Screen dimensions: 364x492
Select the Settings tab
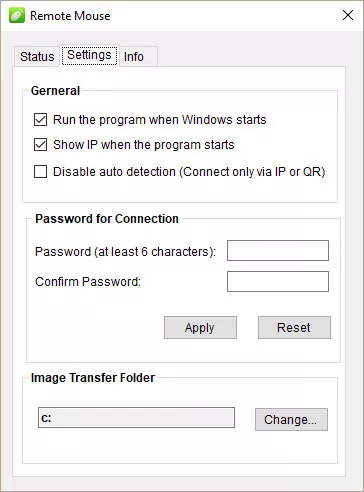tap(89, 55)
